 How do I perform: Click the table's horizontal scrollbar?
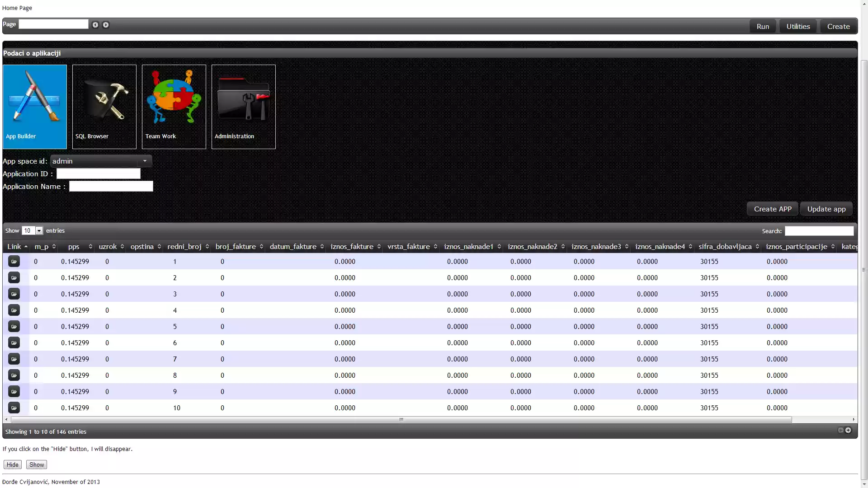[401, 420]
